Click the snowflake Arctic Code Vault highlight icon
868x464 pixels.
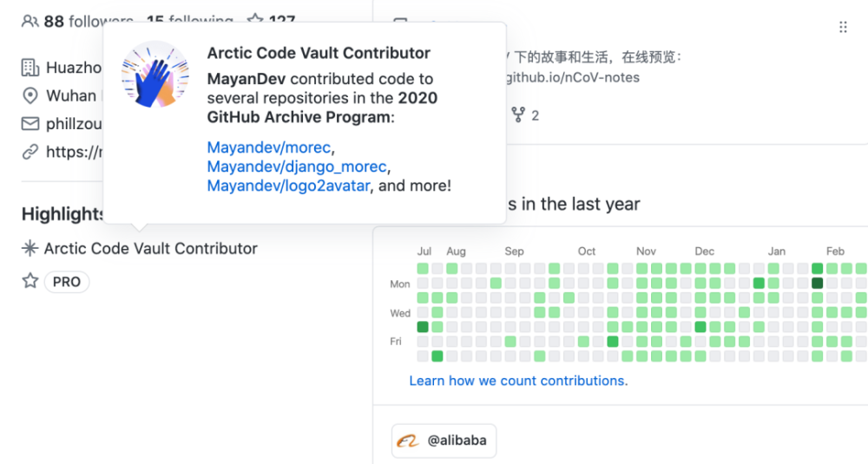click(x=30, y=248)
